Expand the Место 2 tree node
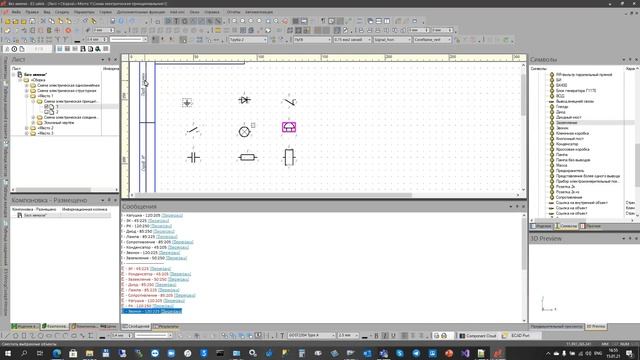Image resolution: width=640 pixels, height=360 pixels. [x=27, y=128]
